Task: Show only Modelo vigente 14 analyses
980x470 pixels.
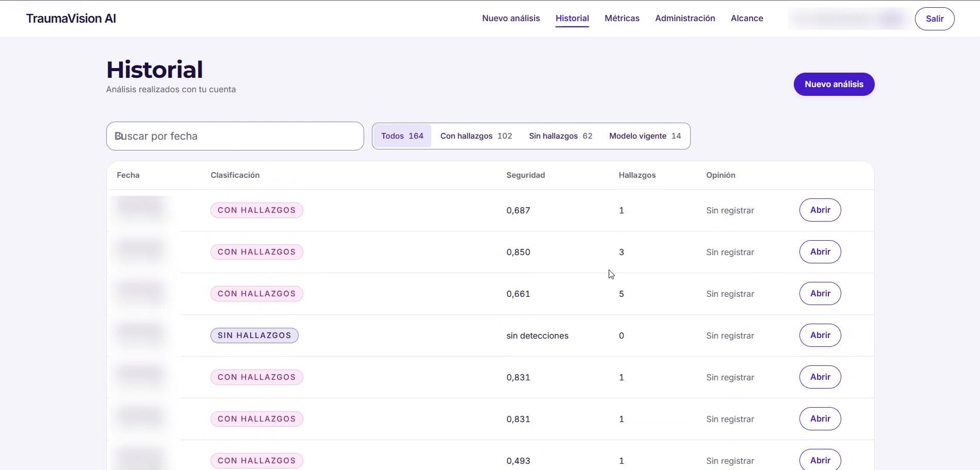Action: tap(645, 136)
